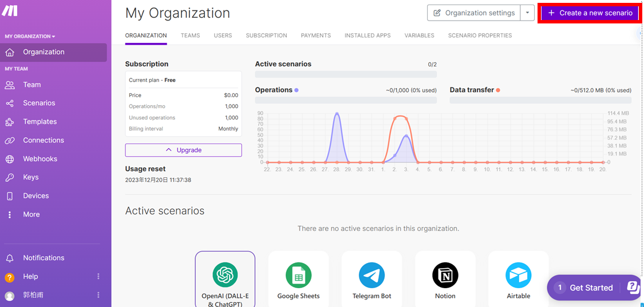
Task: Open Organization settings
Action: 473,13
